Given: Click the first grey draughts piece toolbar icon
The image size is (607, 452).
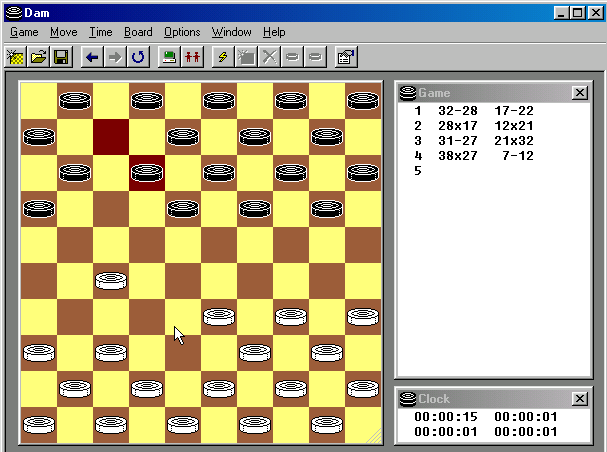Looking at the screenshot, I should tap(292, 57).
